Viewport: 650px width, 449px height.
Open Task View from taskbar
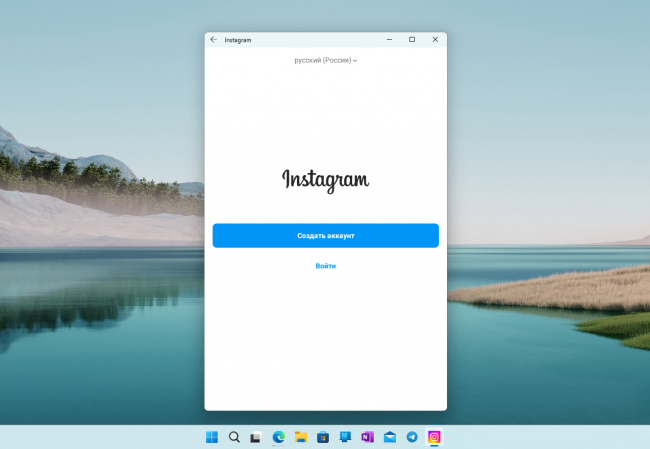coord(256,437)
